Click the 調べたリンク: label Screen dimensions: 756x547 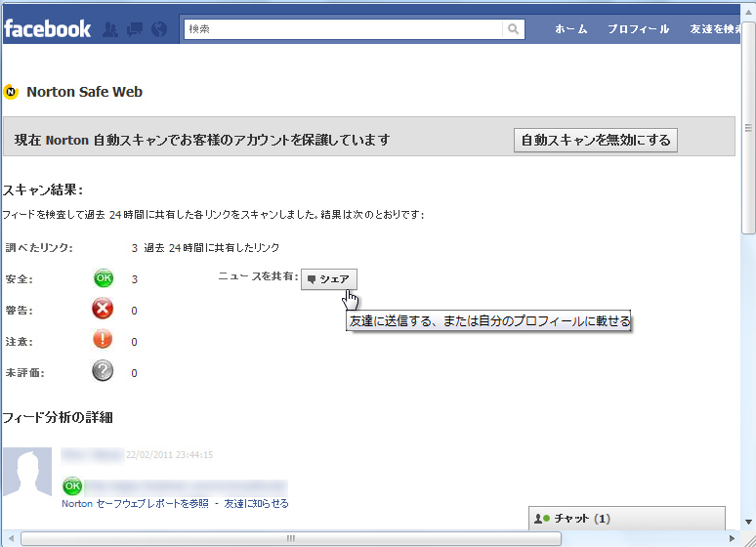click(x=39, y=248)
